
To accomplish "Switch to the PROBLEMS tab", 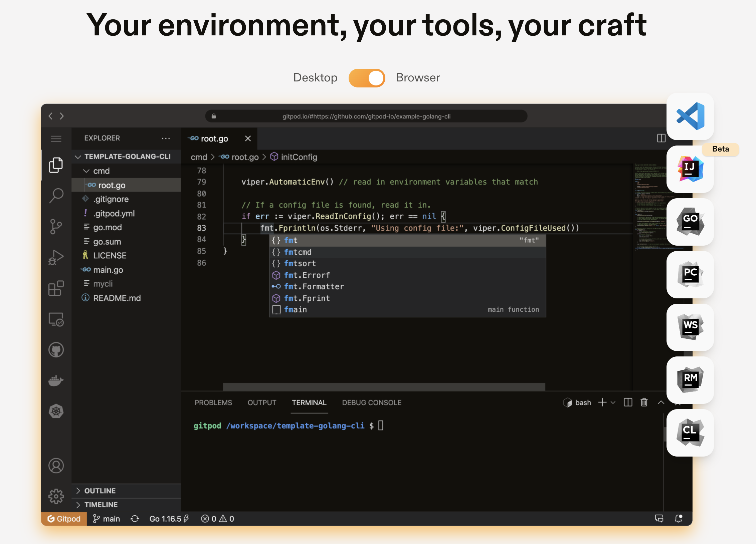I will point(213,402).
